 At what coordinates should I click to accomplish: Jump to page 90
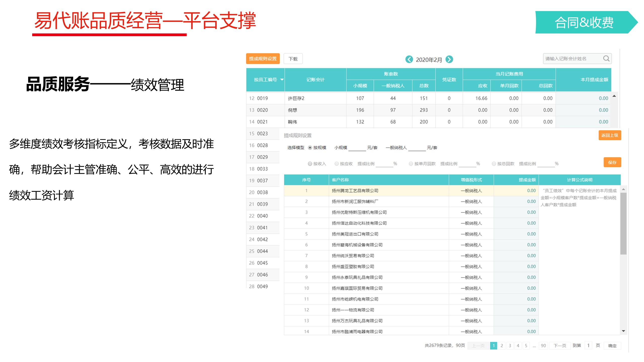pyautogui.click(x=543, y=346)
